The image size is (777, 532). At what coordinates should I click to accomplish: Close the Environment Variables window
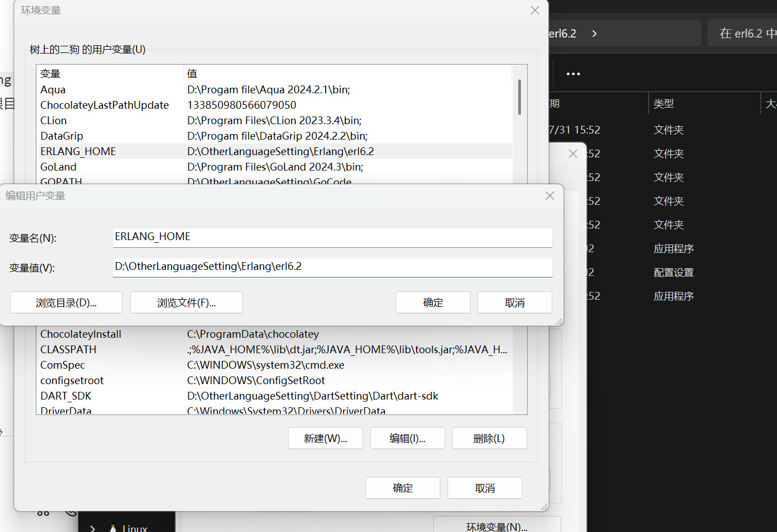coord(535,10)
